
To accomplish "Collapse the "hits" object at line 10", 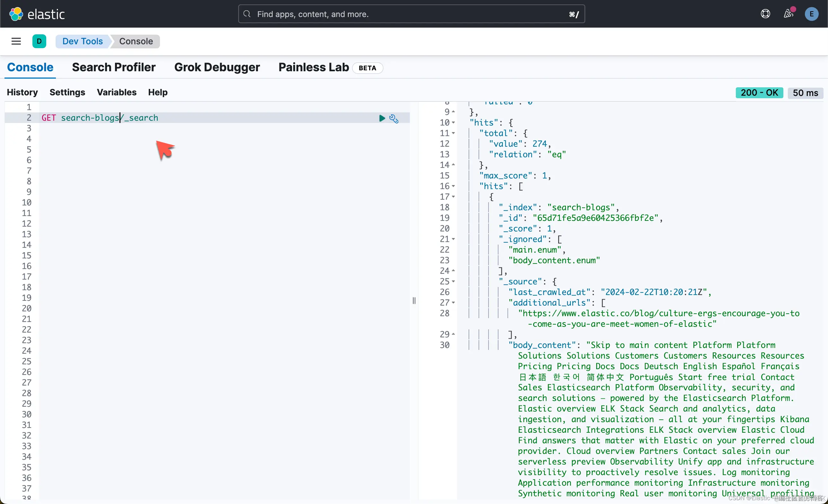I will 453,123.
